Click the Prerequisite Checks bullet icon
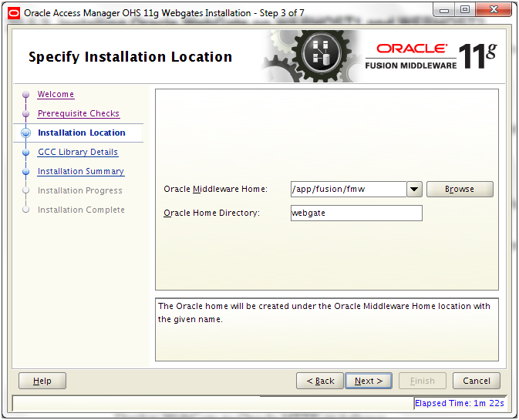519x420 pixels. tap(25, 114)
